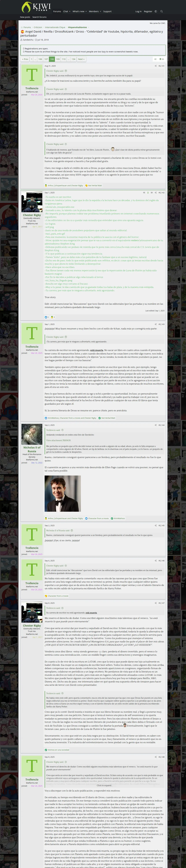Open 'Vivimos en una sociedad' reaction user
The image size is (186, 868).
pos(58,750)
